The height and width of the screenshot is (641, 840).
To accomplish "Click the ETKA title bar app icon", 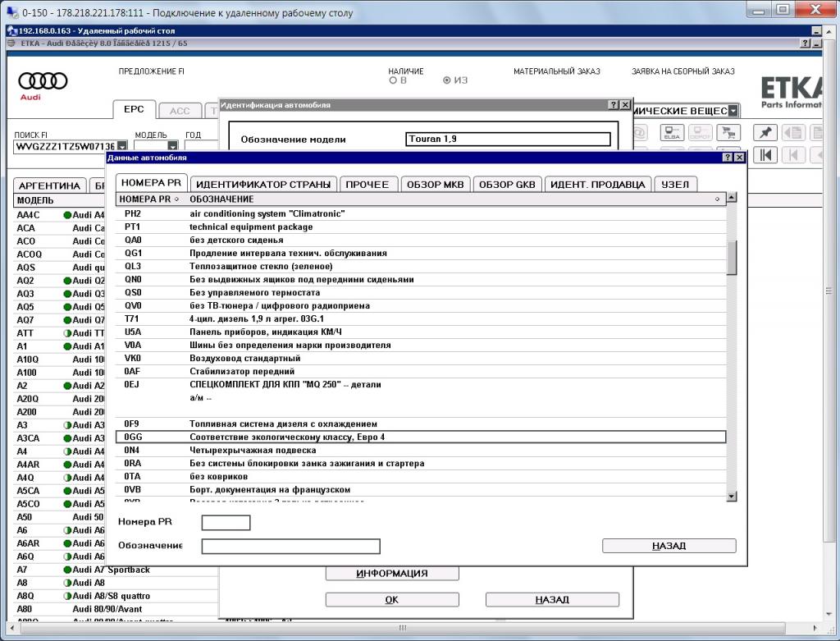I will (x=11, y=43).
